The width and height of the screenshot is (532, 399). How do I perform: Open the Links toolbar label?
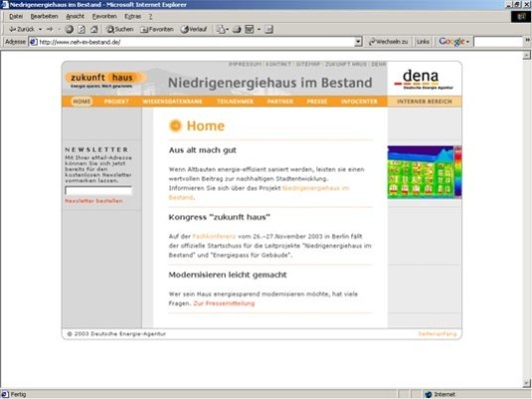[423, 42]
